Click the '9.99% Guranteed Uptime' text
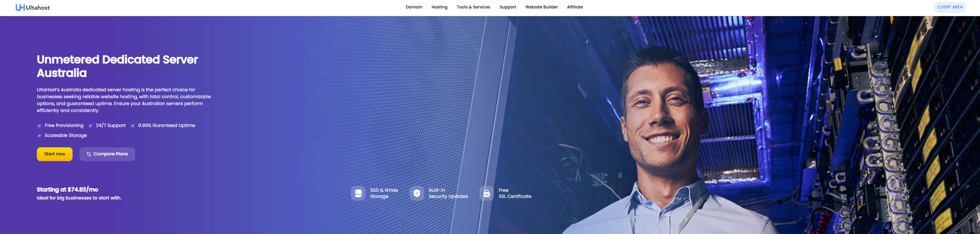This screenshot has height=234, width=980. click(167, 125)
